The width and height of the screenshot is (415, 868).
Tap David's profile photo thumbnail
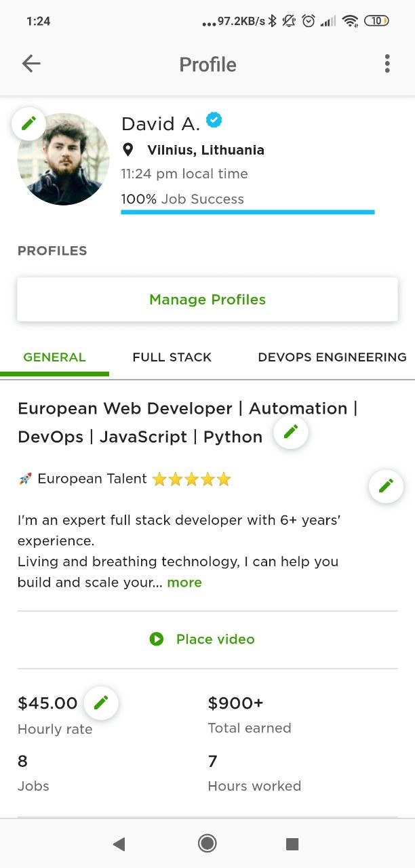tap(63, 159)
